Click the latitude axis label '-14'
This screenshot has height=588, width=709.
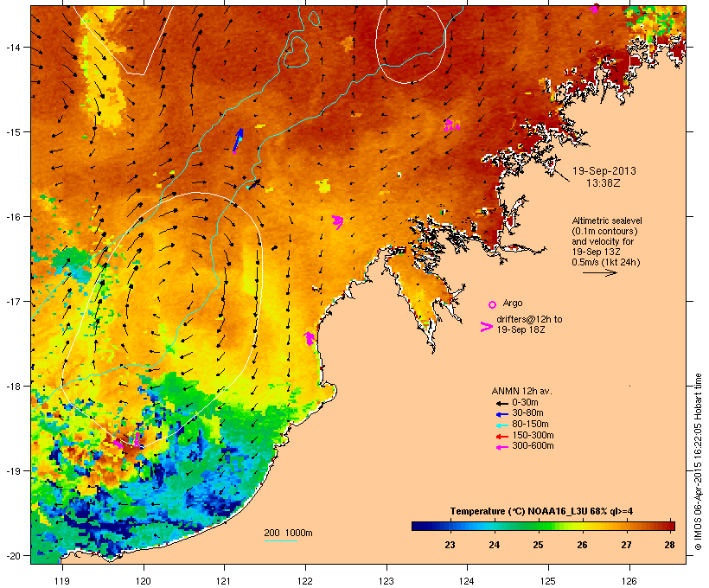tap(12, 47)
